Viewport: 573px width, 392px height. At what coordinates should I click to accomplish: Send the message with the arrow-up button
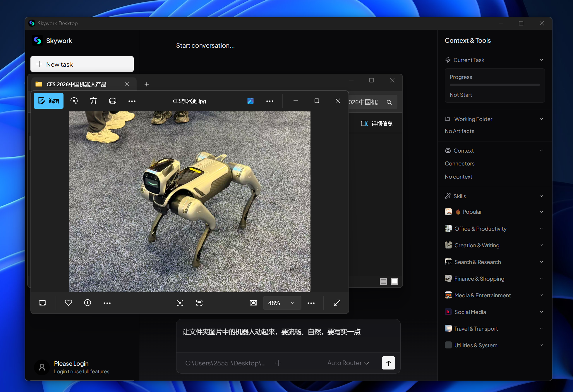coord(388,363)
